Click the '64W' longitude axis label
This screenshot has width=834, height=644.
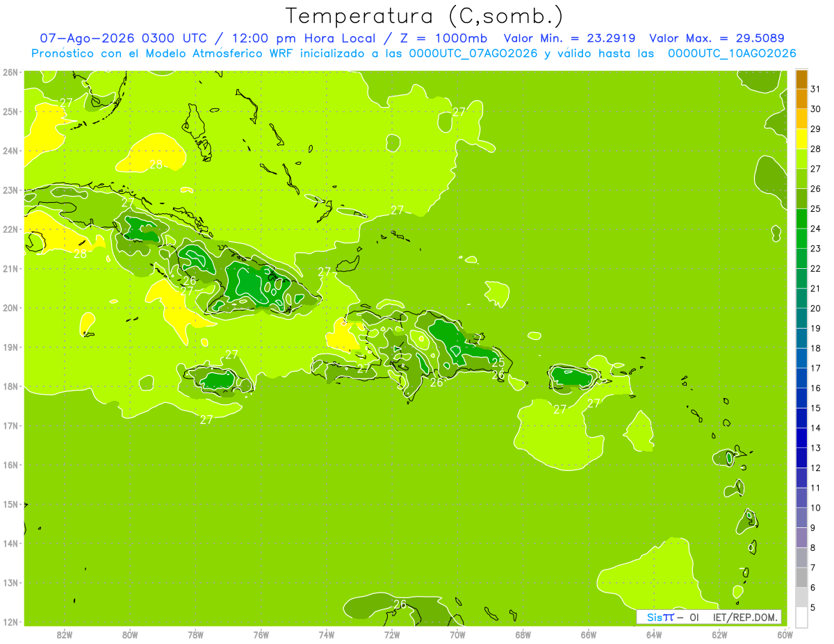pos(654,634)
